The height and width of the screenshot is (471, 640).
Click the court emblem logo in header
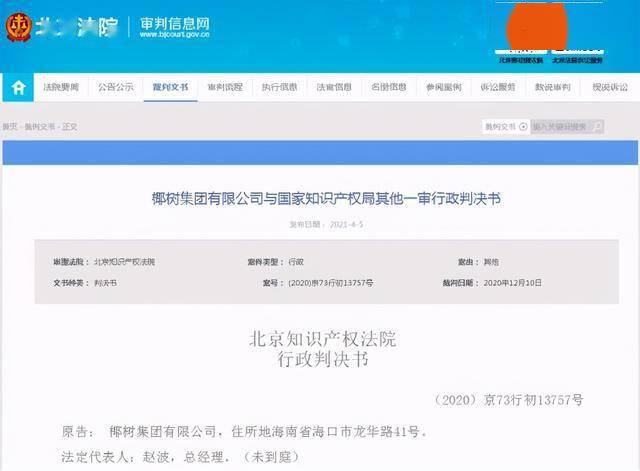pyautogui.click(x=18, y=27)
